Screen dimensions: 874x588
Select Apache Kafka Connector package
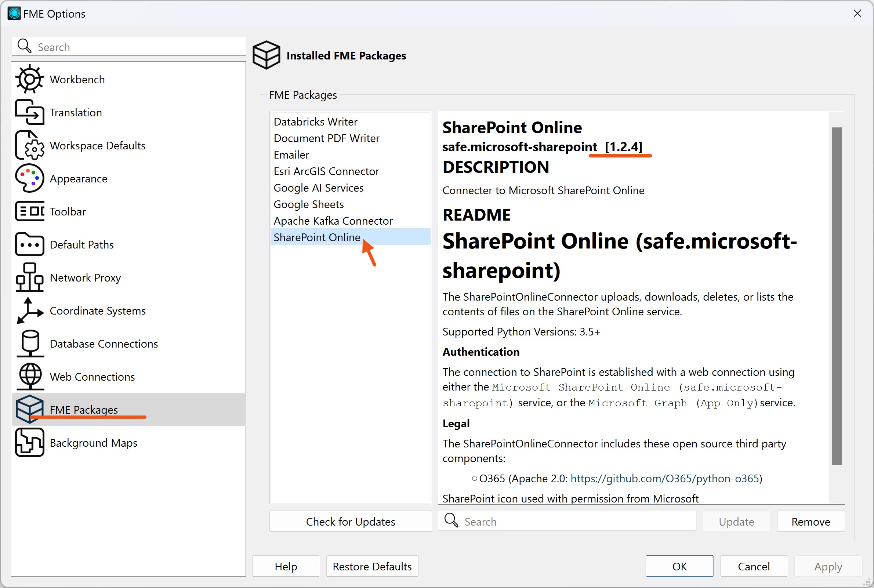350,221
